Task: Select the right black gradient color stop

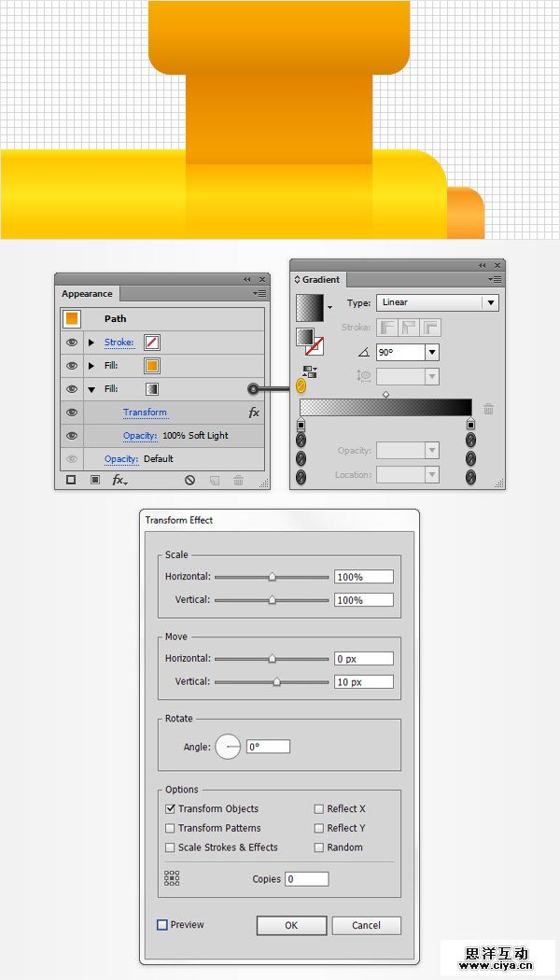Action: click(470, 425)
